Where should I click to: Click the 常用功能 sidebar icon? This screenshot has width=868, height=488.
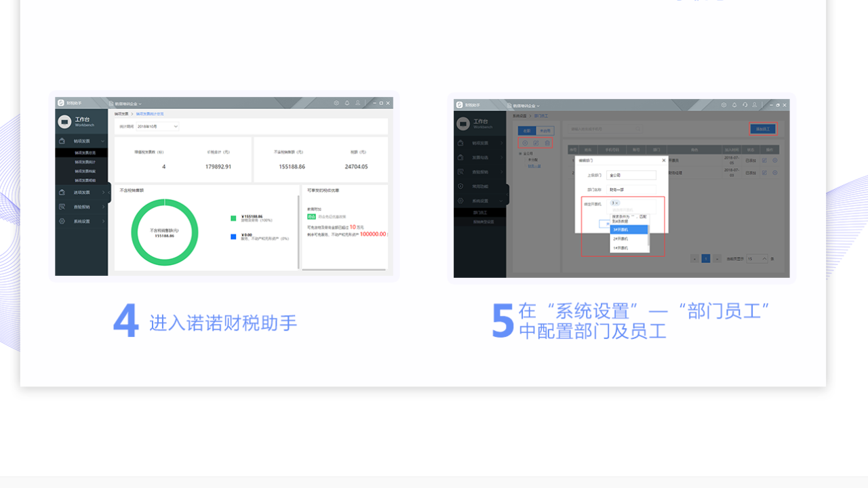point(460,186)
